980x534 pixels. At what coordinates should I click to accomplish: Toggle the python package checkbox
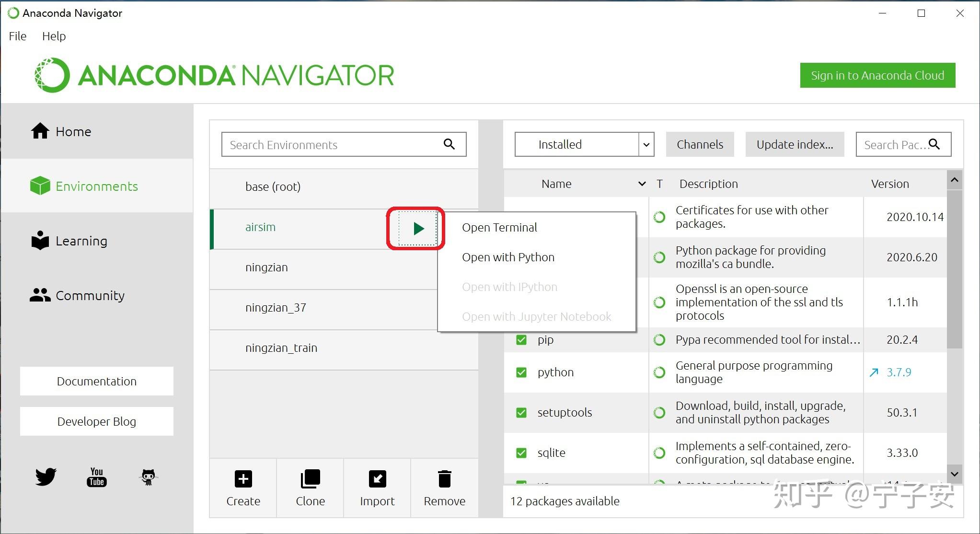coord(521,372)
